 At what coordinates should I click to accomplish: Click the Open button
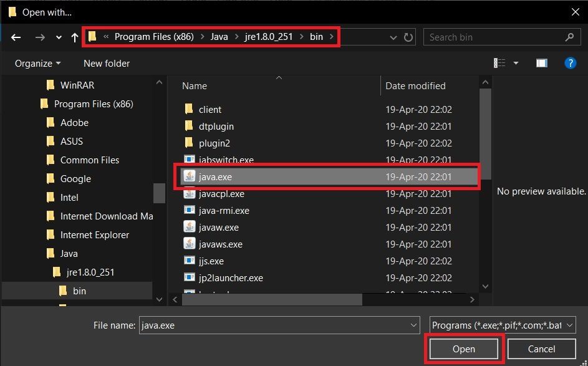(x=463, y=349)
